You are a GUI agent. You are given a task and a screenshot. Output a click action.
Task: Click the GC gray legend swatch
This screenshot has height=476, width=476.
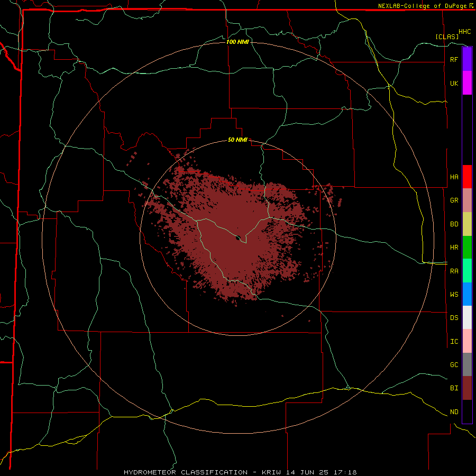pos(467,364)
